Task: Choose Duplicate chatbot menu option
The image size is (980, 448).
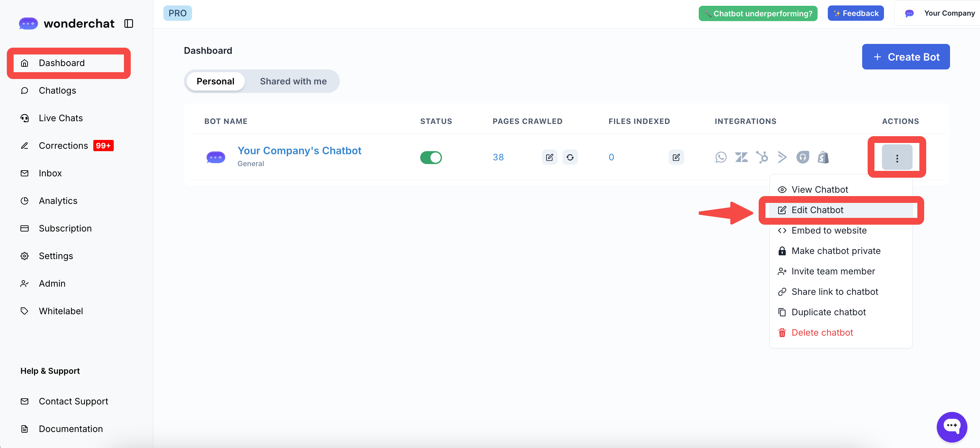Action: pos(828,312)
